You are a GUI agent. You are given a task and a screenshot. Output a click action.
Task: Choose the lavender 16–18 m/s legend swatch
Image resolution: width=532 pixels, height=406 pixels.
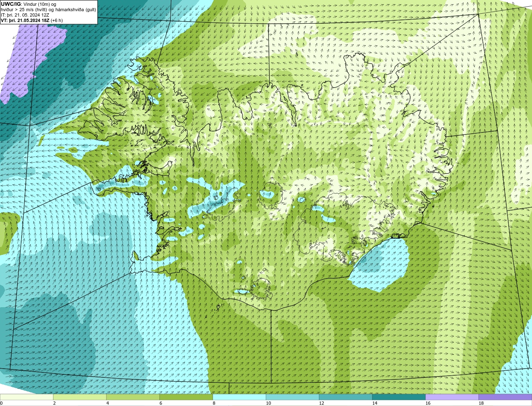pos(452,397)
